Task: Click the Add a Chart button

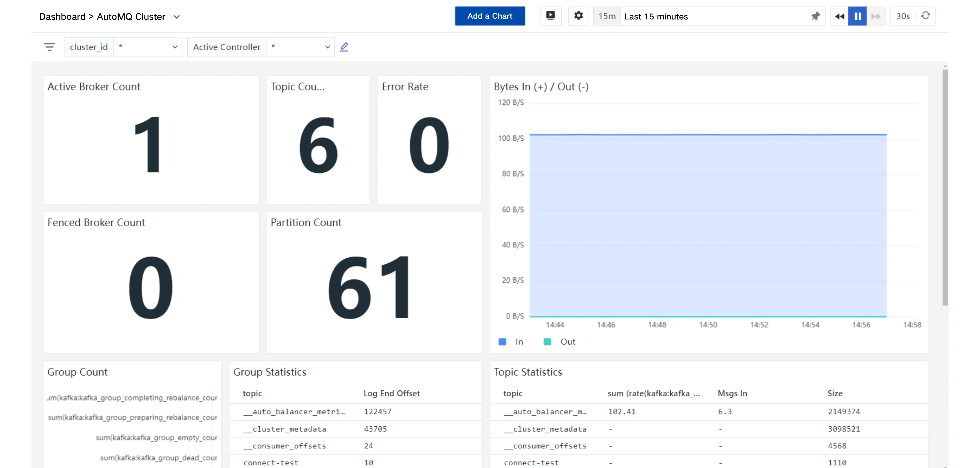Action: coord(490,16)
